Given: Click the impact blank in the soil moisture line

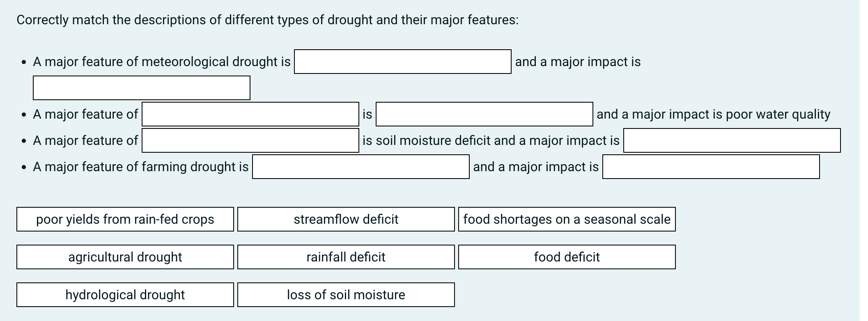Looking at the screenshot, I should 732,140.
